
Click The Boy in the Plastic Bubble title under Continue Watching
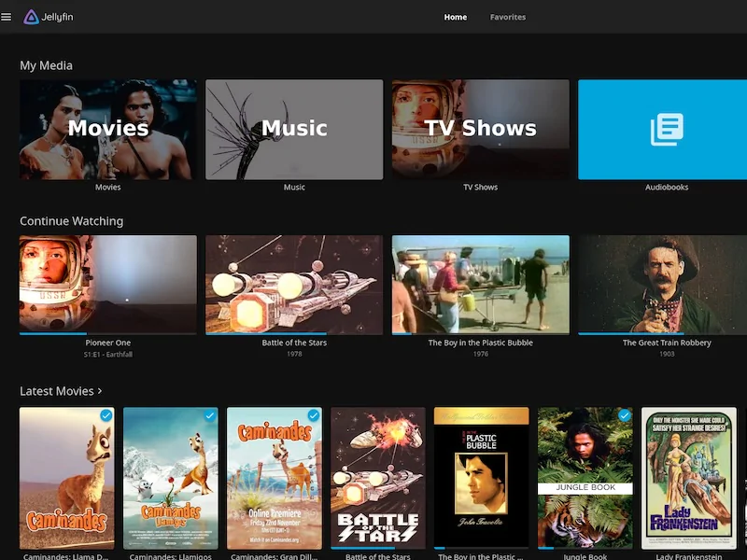click(480, 343)
